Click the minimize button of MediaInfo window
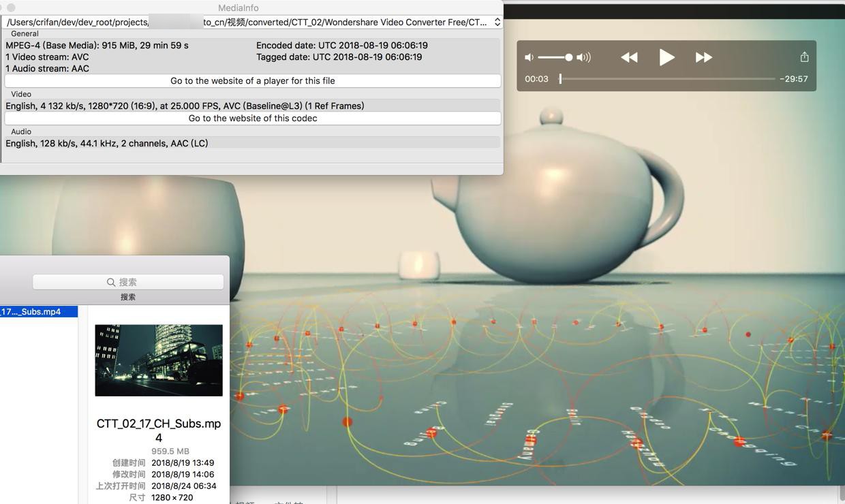The height and width of the screenshot is (504, 845). pyautogui.click(x=11, y=7)
